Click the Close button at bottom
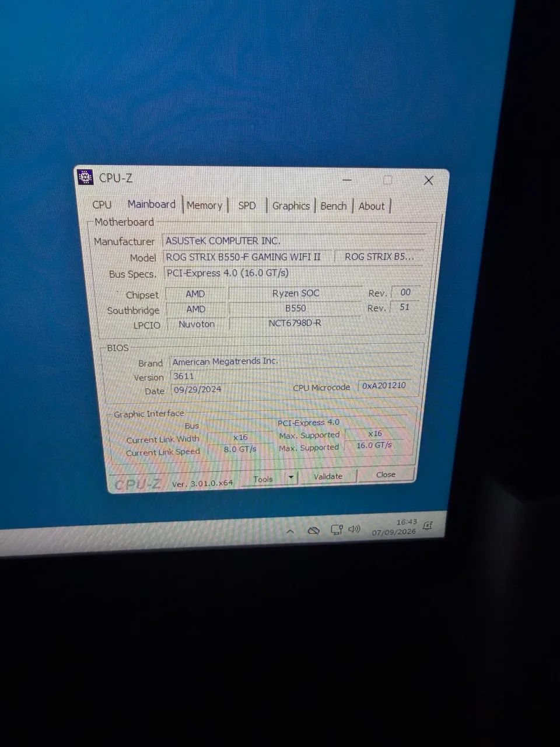The width and height of the screenshot is (560, 747). [x=386, y=474]
